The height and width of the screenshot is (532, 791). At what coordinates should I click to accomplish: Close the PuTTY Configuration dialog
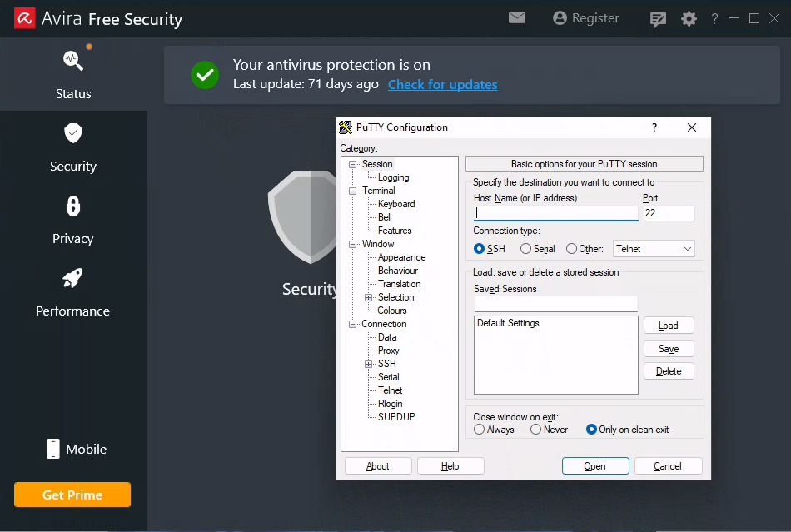pyautogui.click(x=692, y=127)
